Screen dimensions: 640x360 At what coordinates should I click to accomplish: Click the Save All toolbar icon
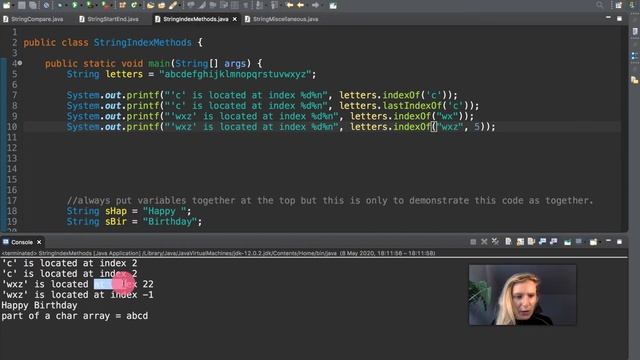(x=33, y=5)
